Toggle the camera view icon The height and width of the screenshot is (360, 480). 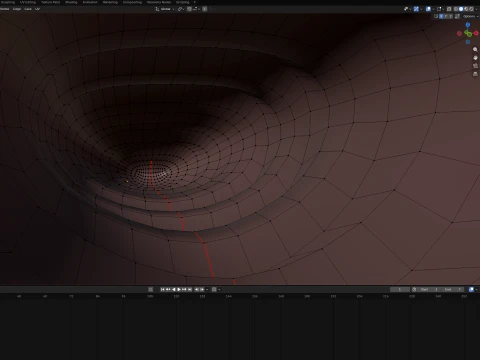pos(475,66)
